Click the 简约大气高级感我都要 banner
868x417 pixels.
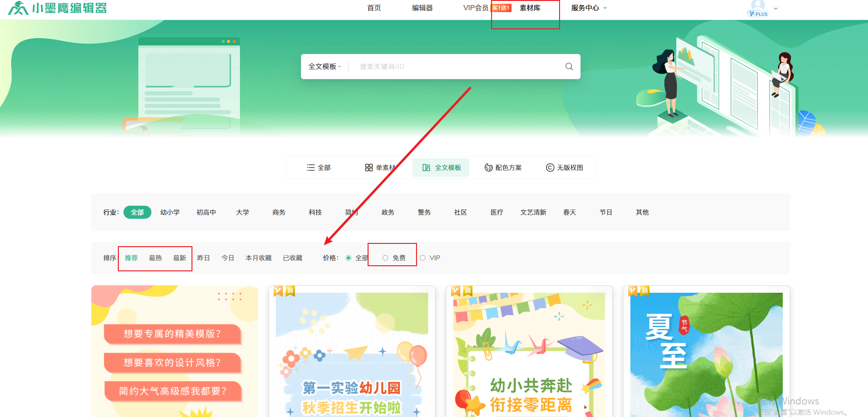point(172,391)
